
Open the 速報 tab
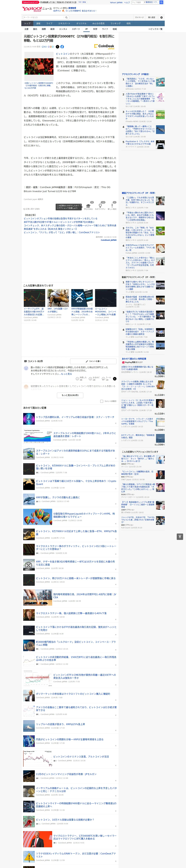pyautogui.click(x=38, y=23)
